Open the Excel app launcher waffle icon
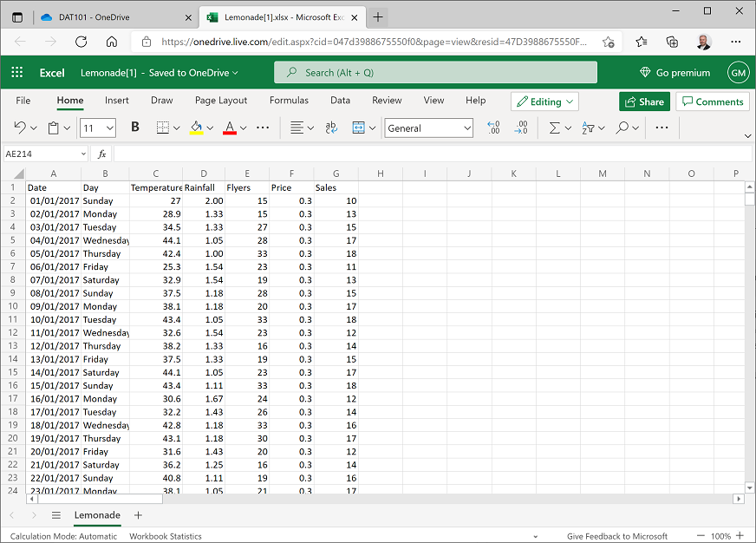Image resolution: width=756 pixels, height=543 pixels. coord(18,73)
